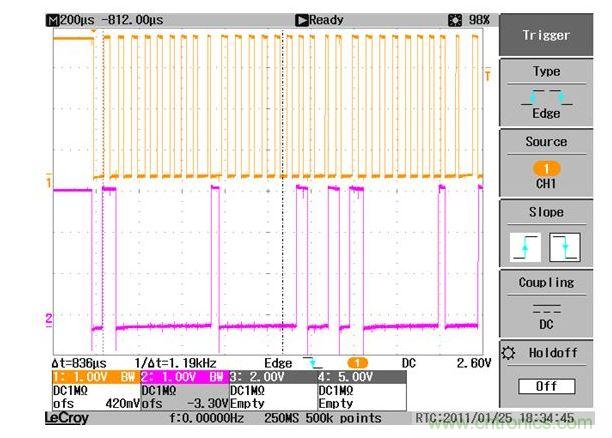This screenshot has width=612, height=438.
Task: Open the trigger Coupling menu
Action: [546, 283]
